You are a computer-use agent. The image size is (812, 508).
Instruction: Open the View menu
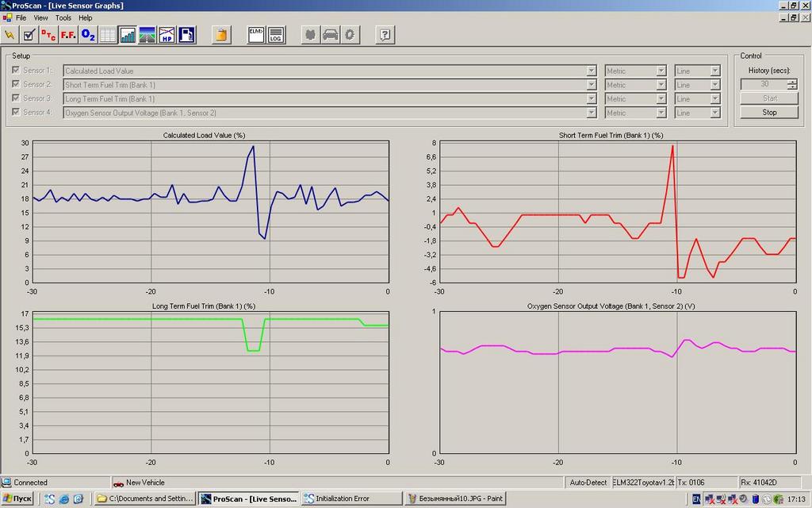click(x=40, y=17)
